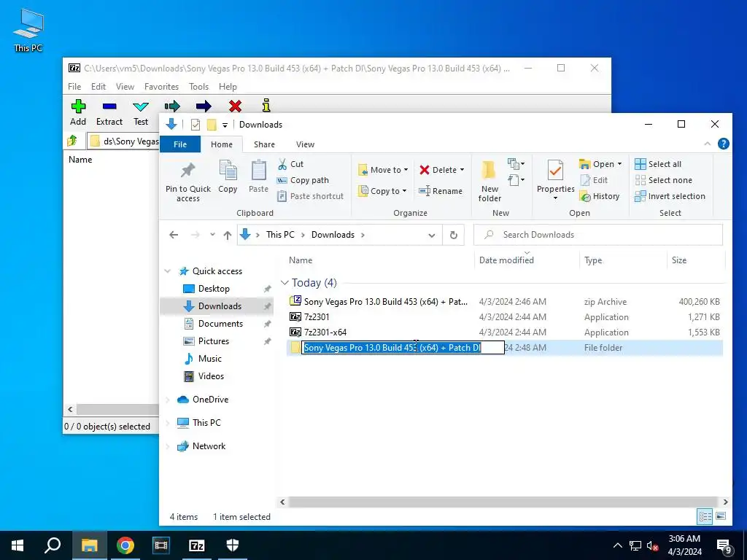Screen dimensions: 747x560
Task: Open Google Chrome from the taskbar
Action: [x=125, y=545]
